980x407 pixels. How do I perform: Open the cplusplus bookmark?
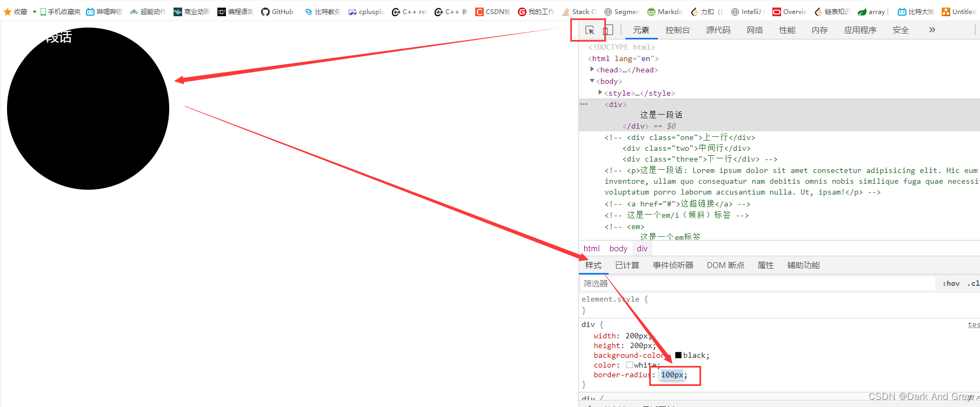[366, 11]
